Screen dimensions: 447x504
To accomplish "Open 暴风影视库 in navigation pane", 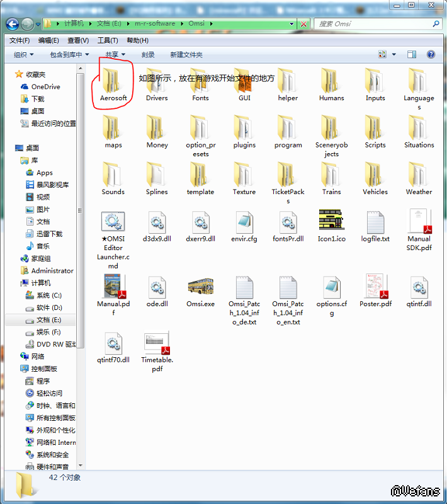I will pos(47,185).
